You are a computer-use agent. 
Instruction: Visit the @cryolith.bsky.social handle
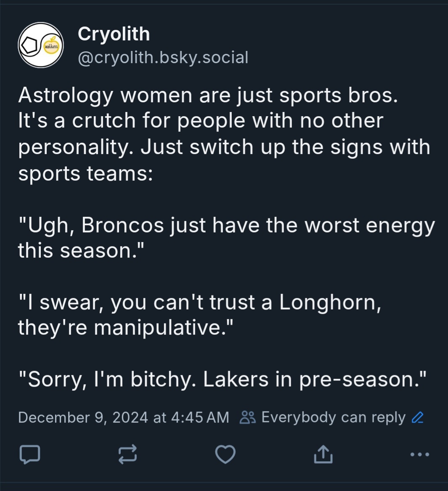click(163, 58)
